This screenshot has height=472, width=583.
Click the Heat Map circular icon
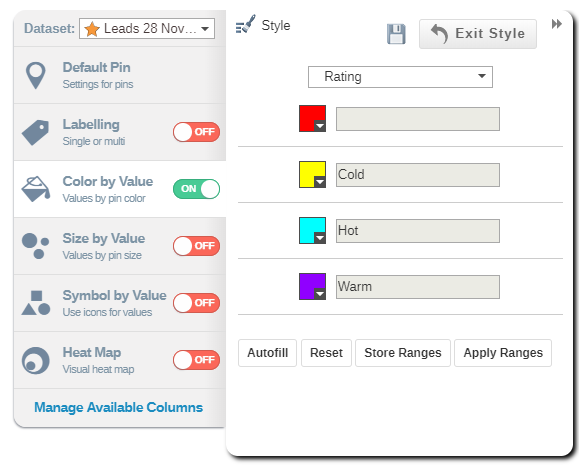36,360
